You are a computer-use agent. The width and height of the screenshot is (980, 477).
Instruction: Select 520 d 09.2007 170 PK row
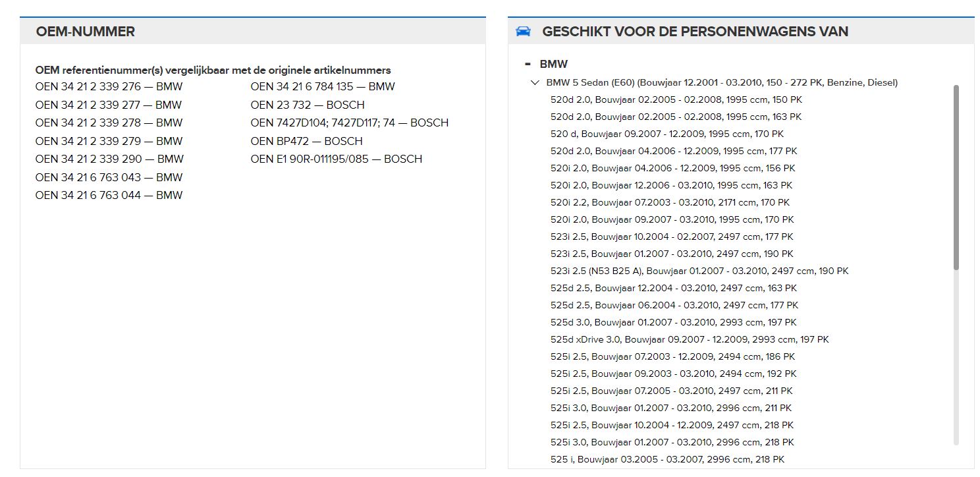667,134
